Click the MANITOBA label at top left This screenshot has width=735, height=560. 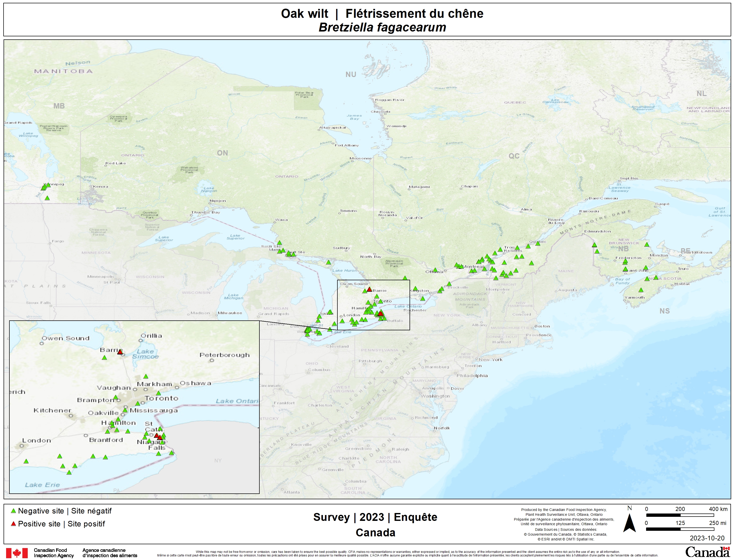pyautogui.click(x=63, y=71)
